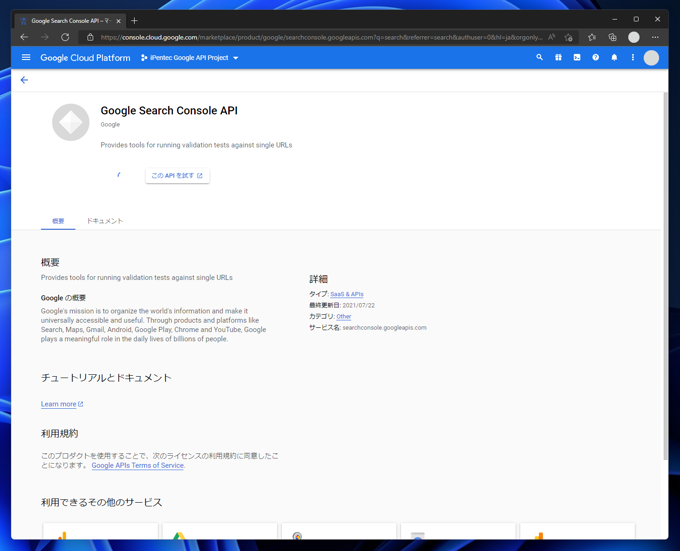Activate Cloud Shell terminal icon

577,57
